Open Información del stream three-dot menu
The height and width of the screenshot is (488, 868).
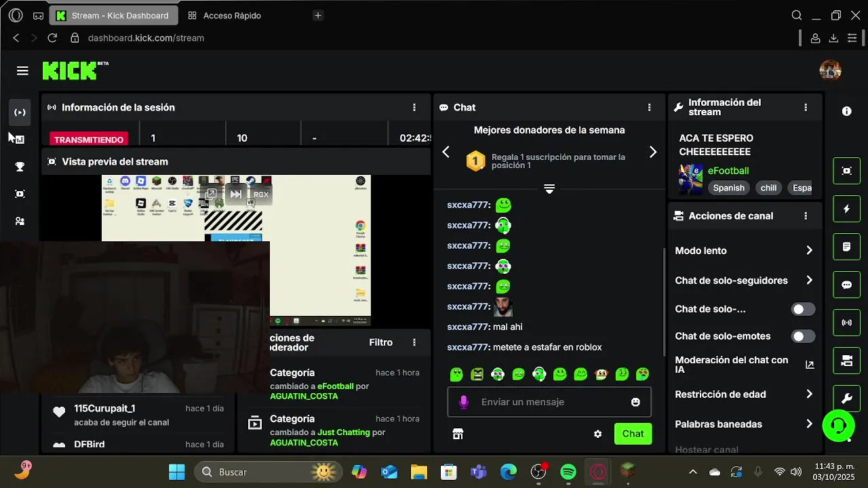(x=806, y=107)
